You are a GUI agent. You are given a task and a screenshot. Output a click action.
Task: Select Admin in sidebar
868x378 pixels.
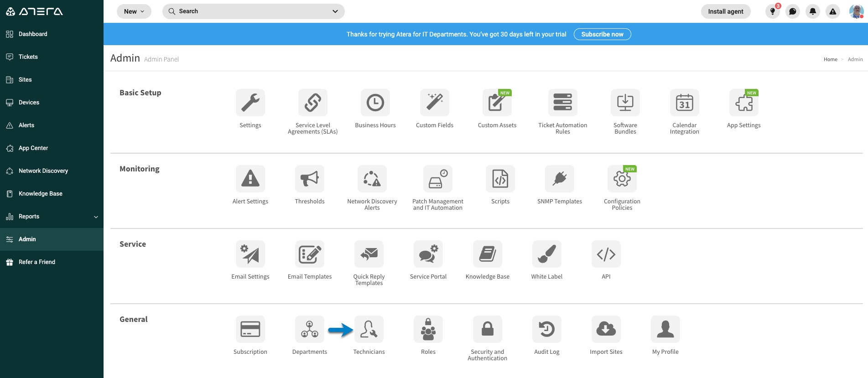pyautogui.click(x=52, y=239)
